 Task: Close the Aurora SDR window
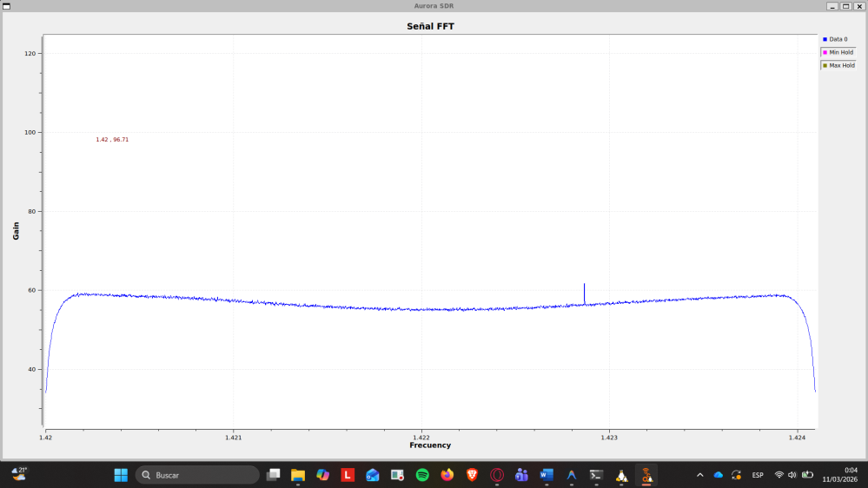[859, 6]
